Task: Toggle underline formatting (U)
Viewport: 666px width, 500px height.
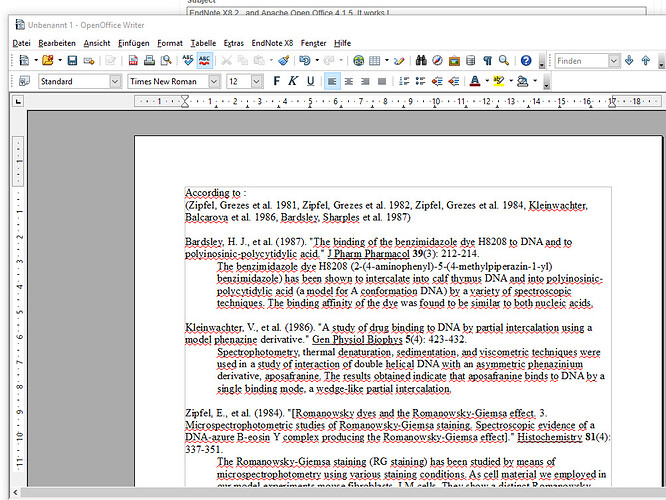Action: click(x=310, y=81)
